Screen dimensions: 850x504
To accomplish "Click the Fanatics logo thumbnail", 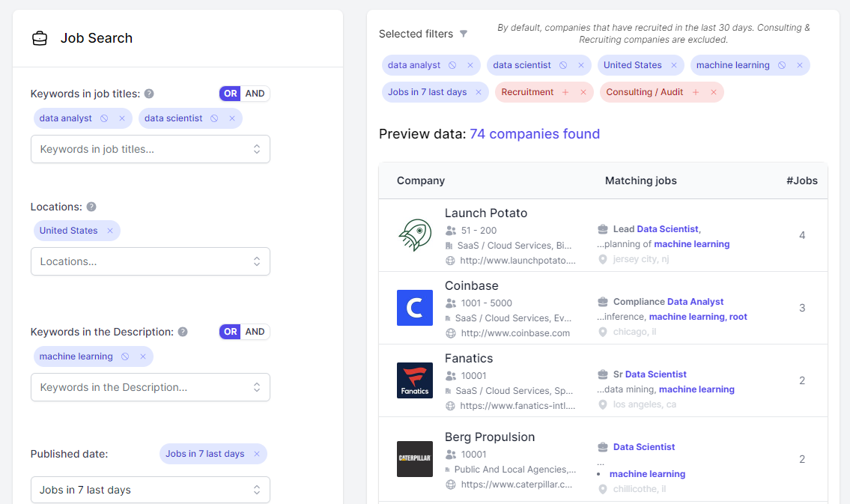I will tap(414, 380).
